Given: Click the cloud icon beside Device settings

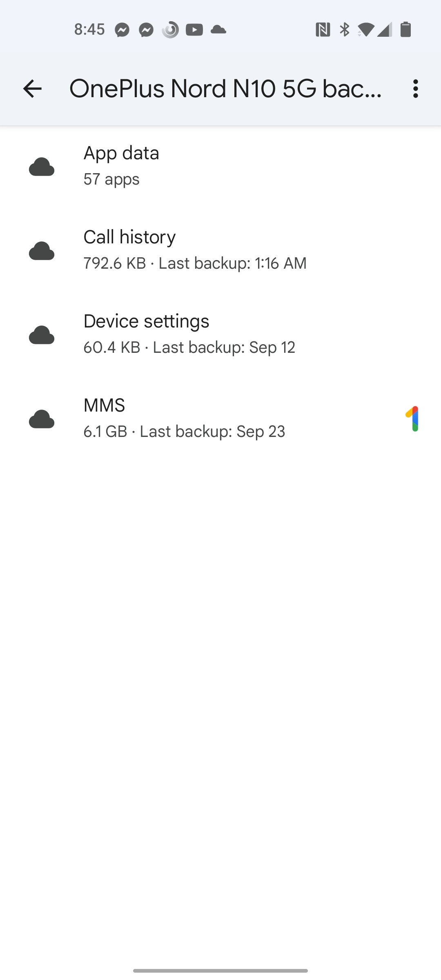Looking at the screenshot, I should [42, 335].
